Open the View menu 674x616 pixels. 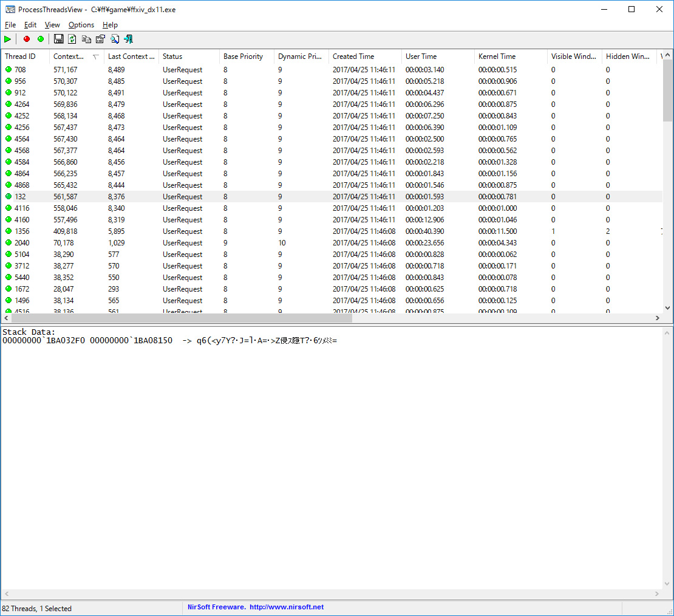(52, 25)
